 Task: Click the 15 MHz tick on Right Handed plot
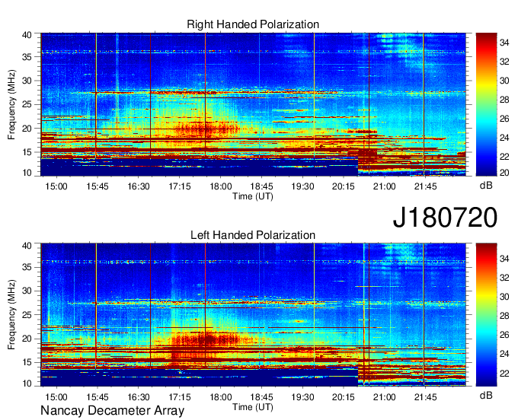coord(27,152)
